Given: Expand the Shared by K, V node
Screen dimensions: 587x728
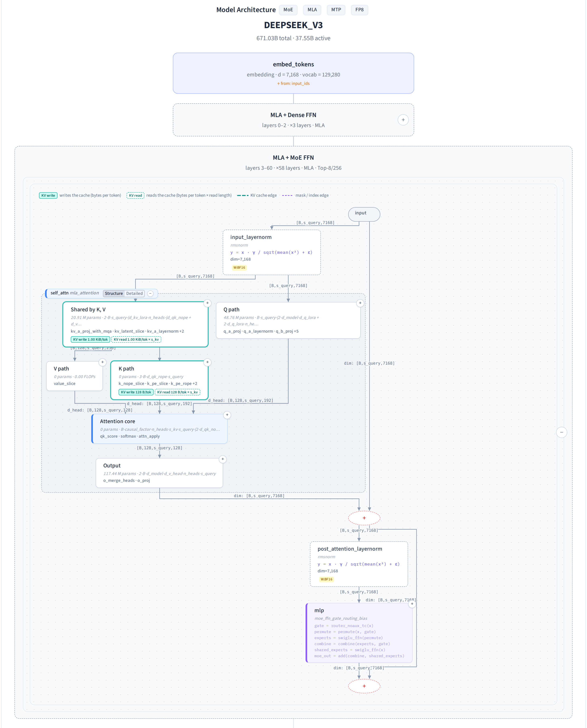Looking at the screenshot, I should (x=208, y=303).
